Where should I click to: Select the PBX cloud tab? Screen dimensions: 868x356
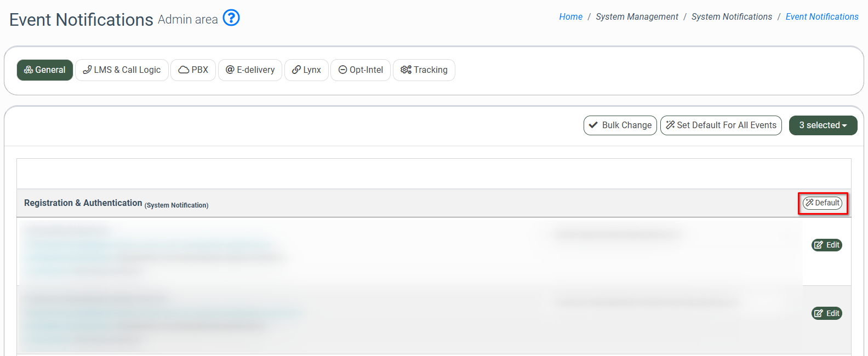193,70
